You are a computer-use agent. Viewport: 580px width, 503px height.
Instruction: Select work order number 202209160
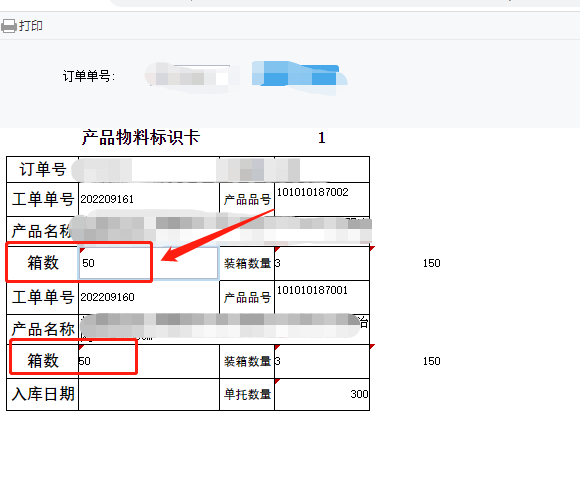107,297
